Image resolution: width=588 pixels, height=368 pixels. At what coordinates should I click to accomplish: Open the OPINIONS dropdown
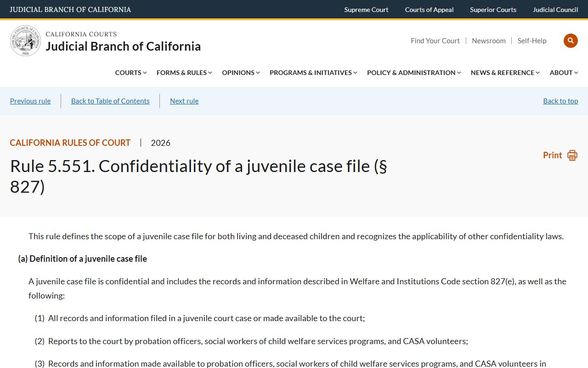pyautogui.click(x=241, y=73)
